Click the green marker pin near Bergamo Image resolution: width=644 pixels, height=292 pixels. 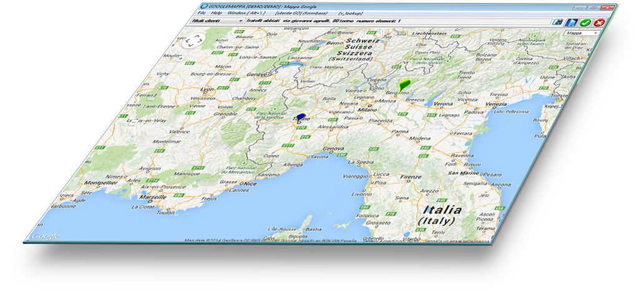click(x=404, y=85)
